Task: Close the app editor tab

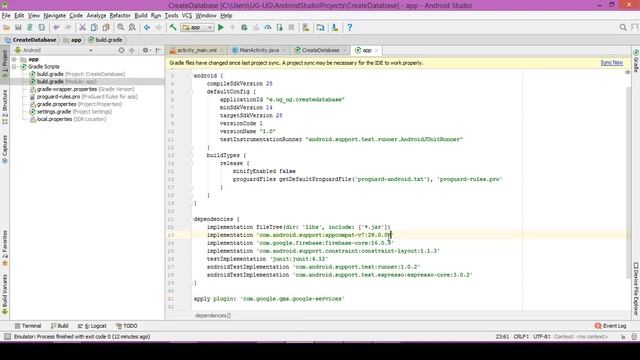Action: point(376,50)
